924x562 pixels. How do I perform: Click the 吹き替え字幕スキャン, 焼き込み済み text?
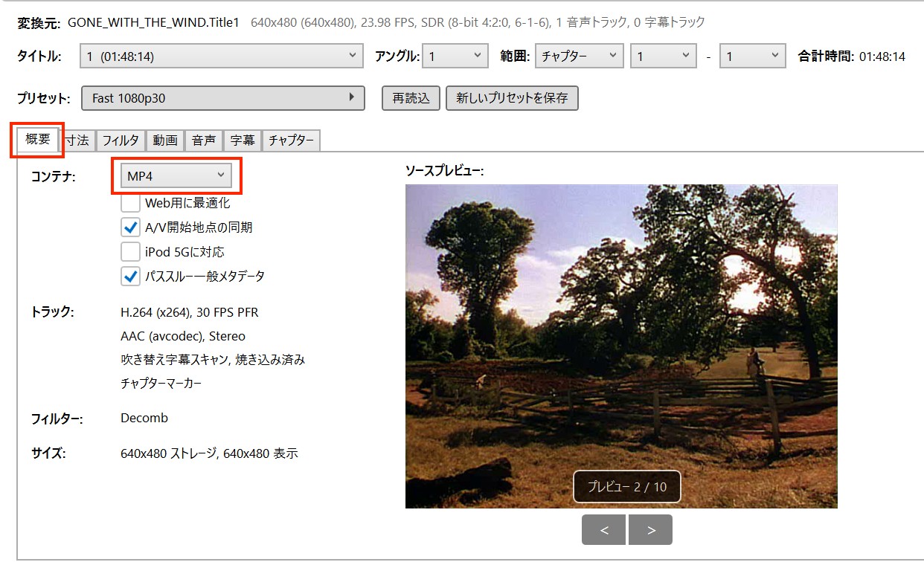[213, 360]
